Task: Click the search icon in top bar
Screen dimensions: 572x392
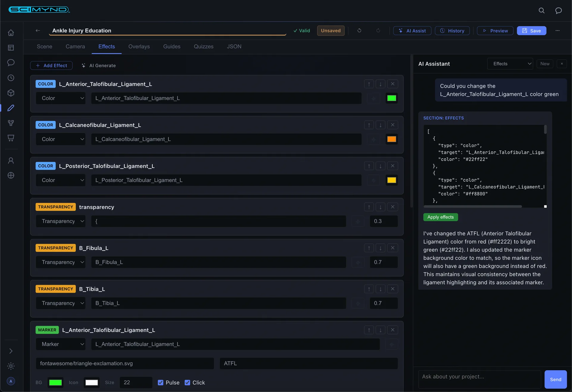Action: click(x=541, y=11)
